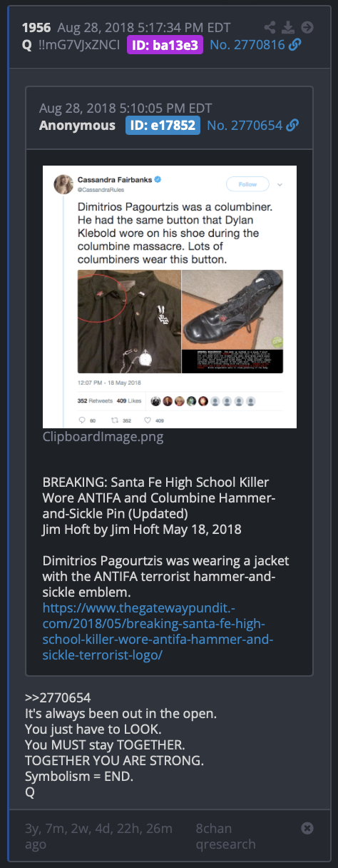The height and width of the screenshot is (868, 338).
Task: Open the ClipboardImage.png tweet thumbnail
Action: (x=170, y=297)
